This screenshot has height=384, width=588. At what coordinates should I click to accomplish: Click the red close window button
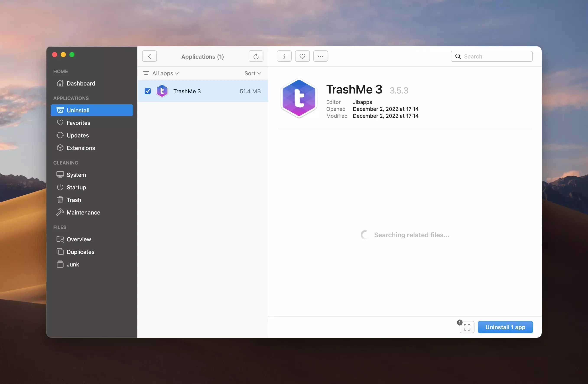[55, 55]
